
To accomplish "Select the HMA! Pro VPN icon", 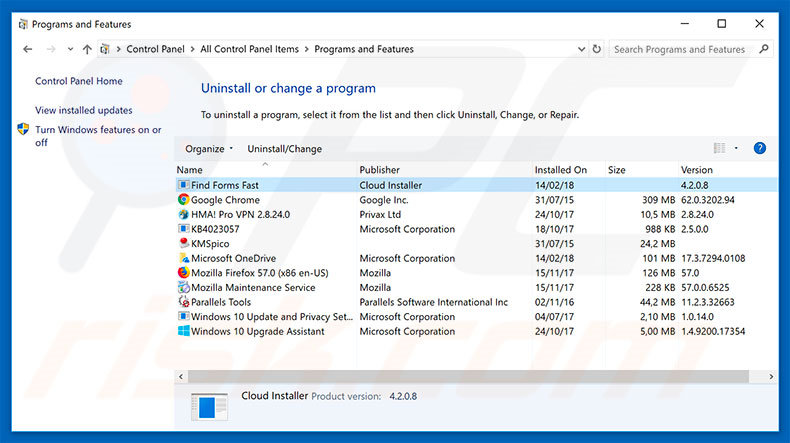I will click(x=184, y=214).
